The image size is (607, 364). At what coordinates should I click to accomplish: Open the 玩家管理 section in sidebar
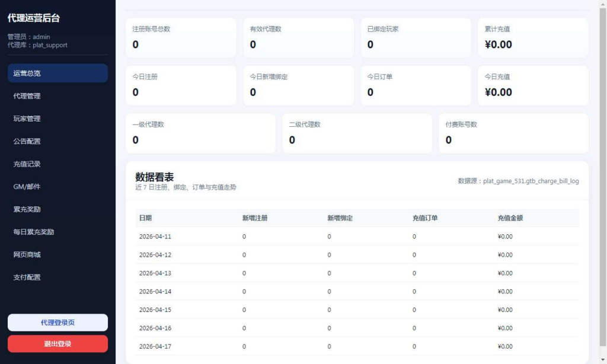coord(57,119)
